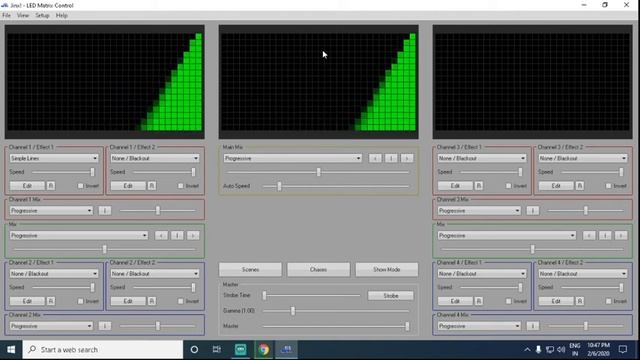Open Channel 4 Effect 1 effect dropdown
Viewport: 640px width, 360px height.
click(x=482, y=273)
